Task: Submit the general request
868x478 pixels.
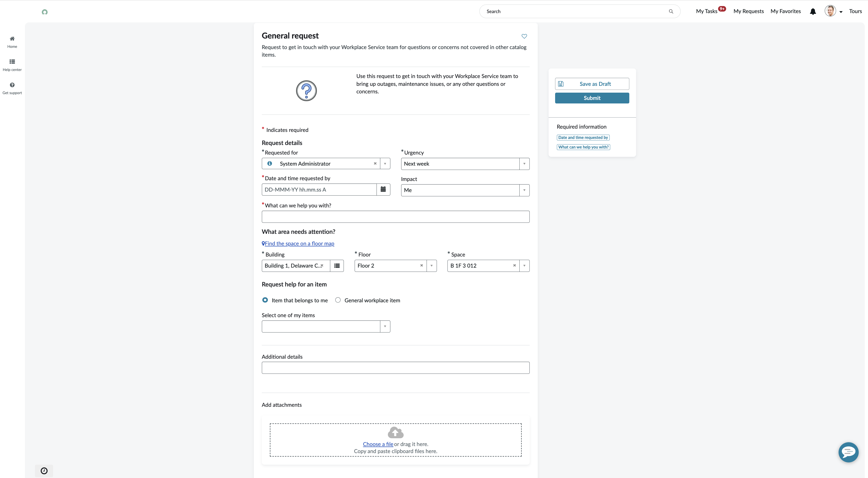Action: pos(592,98)
